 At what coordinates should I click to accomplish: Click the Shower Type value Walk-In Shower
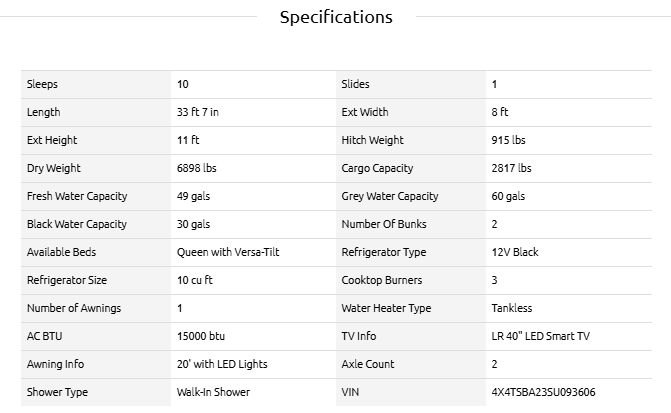pos(213,393)
